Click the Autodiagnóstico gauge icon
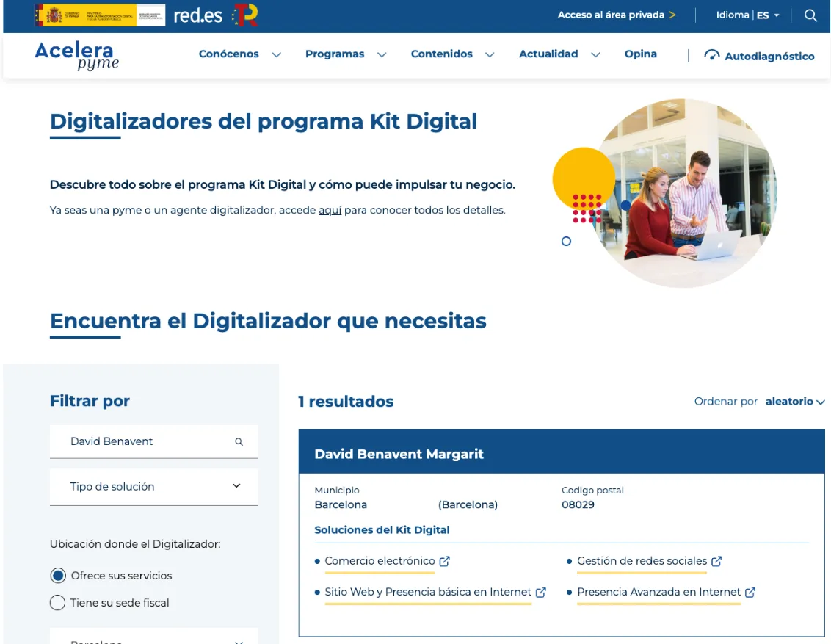 pos(711,55)
